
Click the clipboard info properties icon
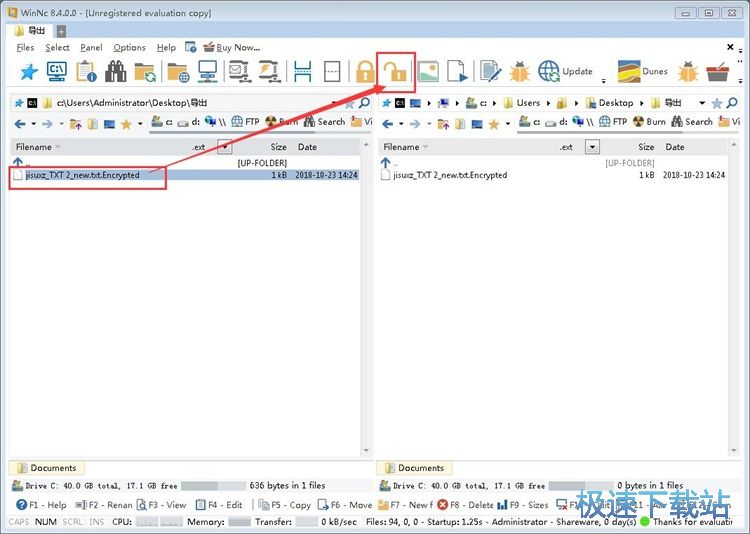pos(86,71)
